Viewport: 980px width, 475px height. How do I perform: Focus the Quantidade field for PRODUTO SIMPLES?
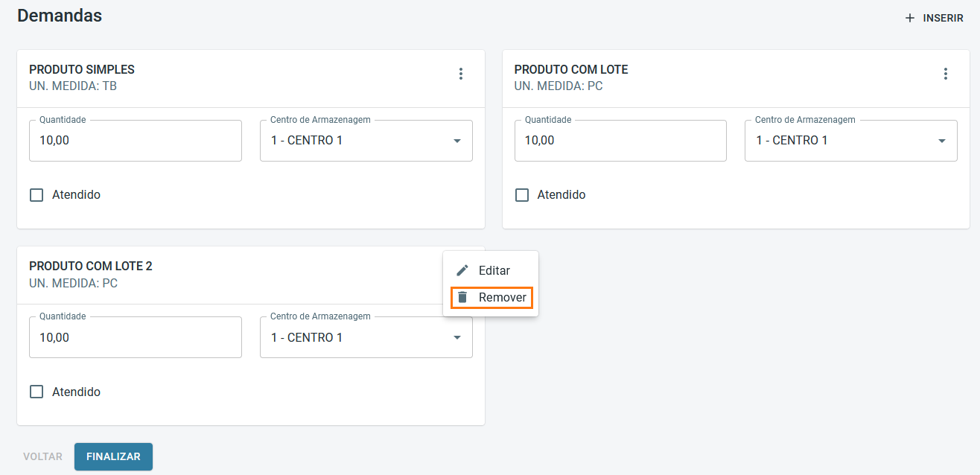click(135, 141)
